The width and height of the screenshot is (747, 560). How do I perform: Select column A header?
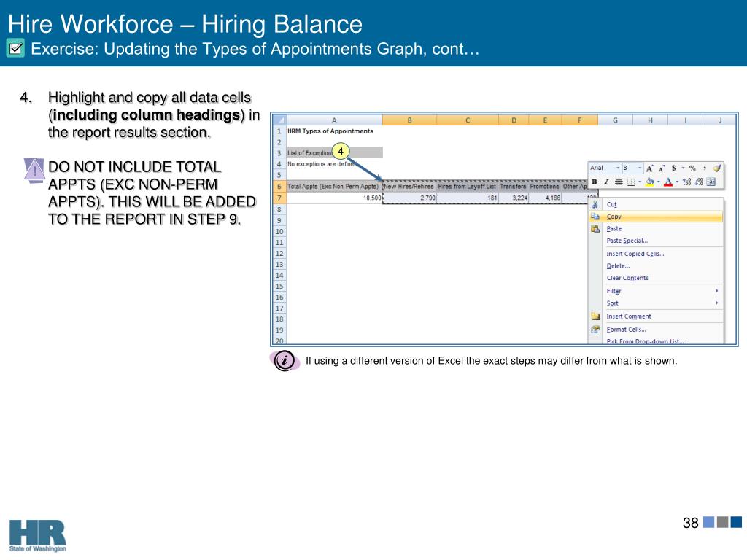pyautogui.click(x=334, y=120)
